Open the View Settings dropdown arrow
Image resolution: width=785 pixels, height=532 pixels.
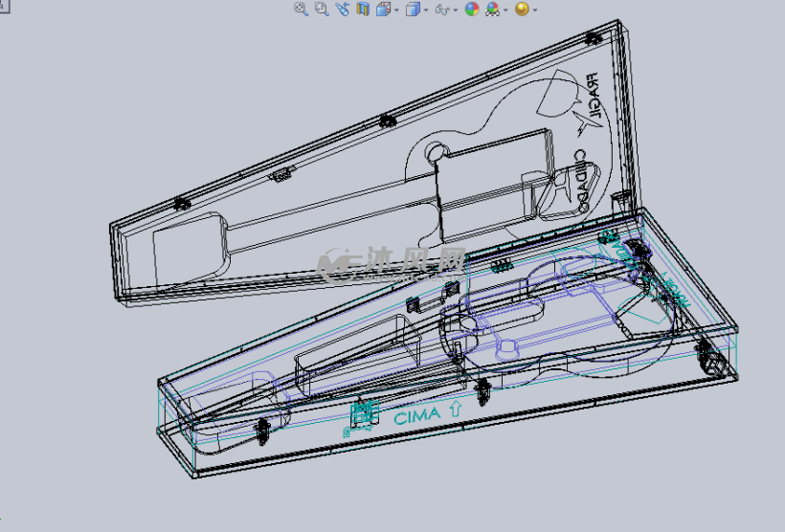[x=534, y=10]
